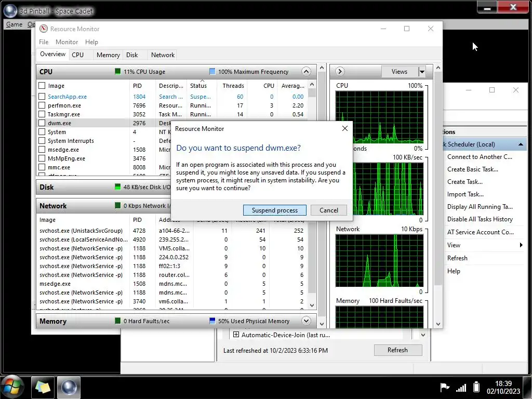
Task: Click Connect to Another Computer action
Action: tap(480, 157)
